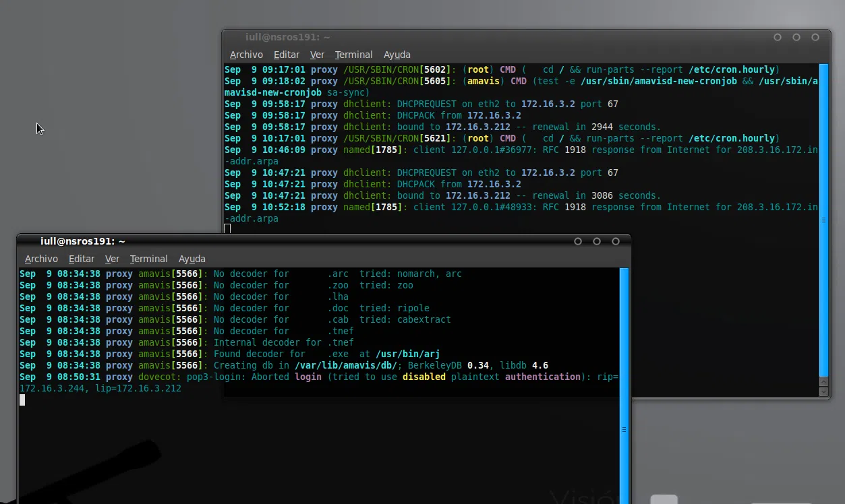This screenshot has height=504, width=845.
Task: Open Terminal menu in the front terminal window
Action: pyautogui.click(x=148, y=259)
